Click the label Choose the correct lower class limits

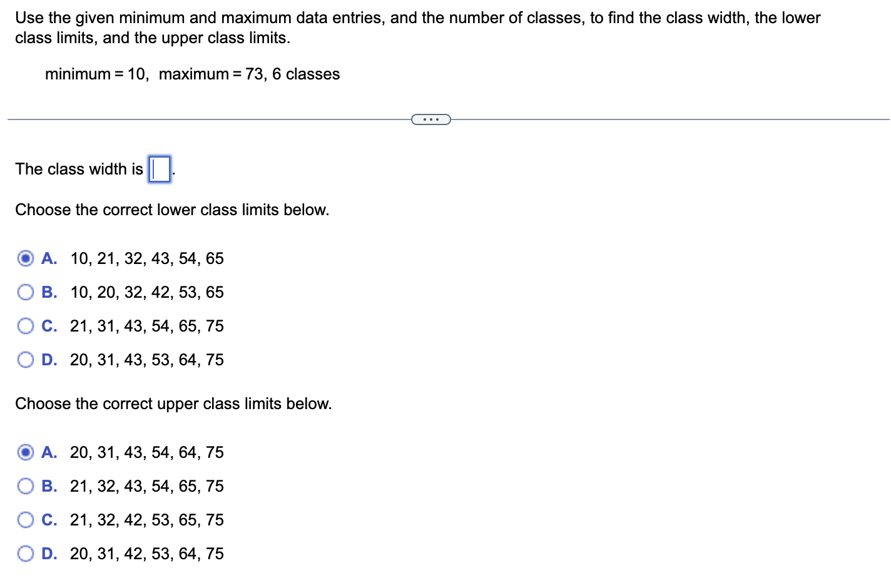(x=172, y=210)
